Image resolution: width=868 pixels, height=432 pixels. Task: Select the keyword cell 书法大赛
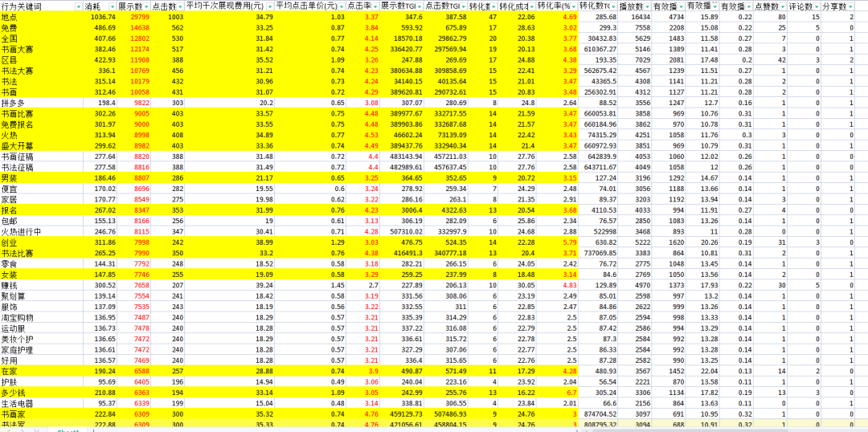(42, 71)
